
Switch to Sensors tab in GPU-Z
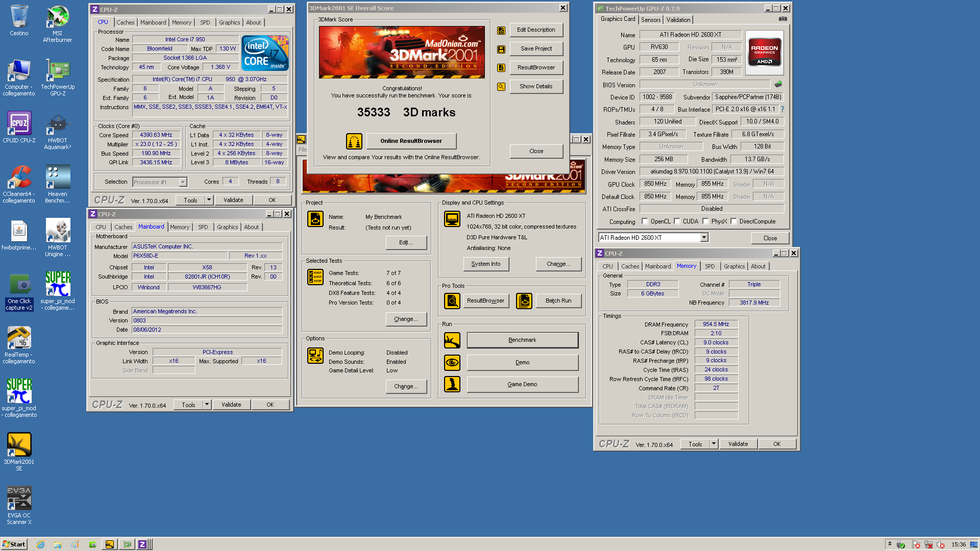point(651,20)
